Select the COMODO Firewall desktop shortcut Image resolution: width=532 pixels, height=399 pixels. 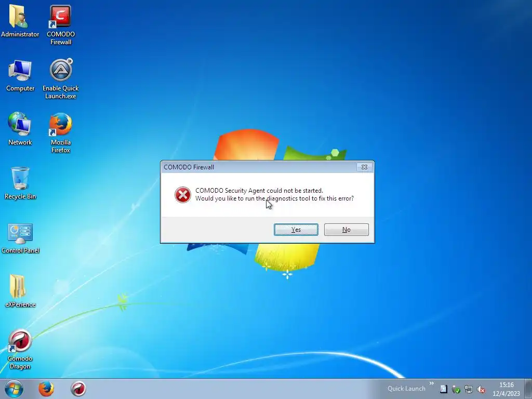60,24
